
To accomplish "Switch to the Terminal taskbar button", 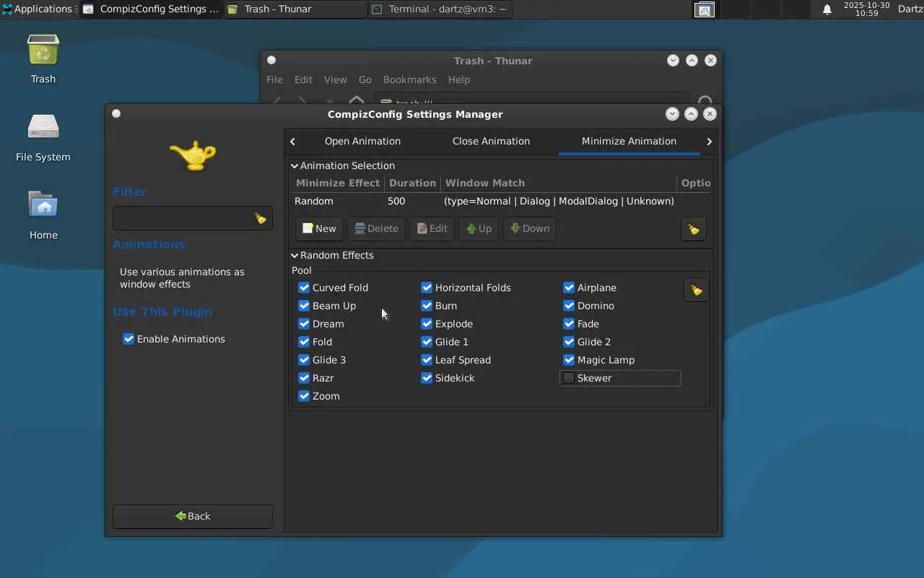I will pos(440,9).
